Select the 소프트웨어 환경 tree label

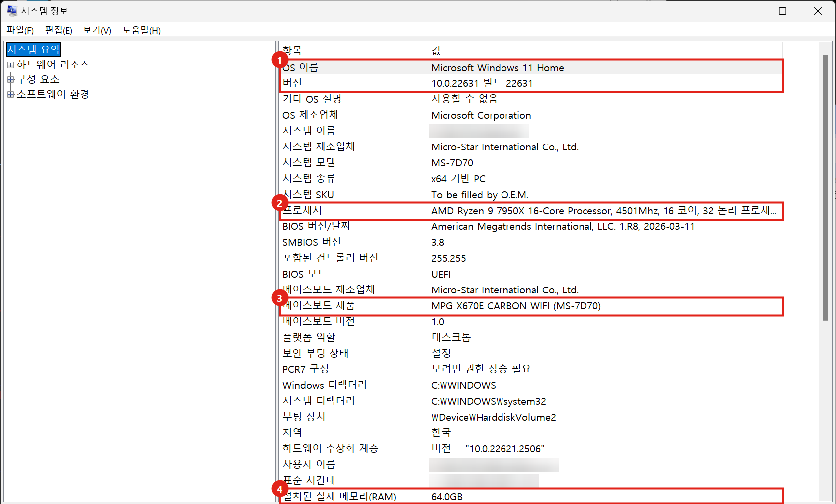[x=53, y=94]
